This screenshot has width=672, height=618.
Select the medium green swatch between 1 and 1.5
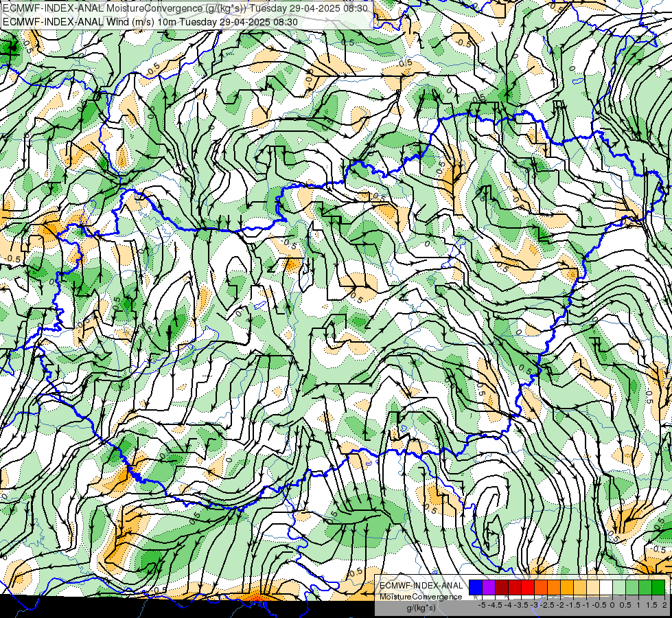click(645, 587)
